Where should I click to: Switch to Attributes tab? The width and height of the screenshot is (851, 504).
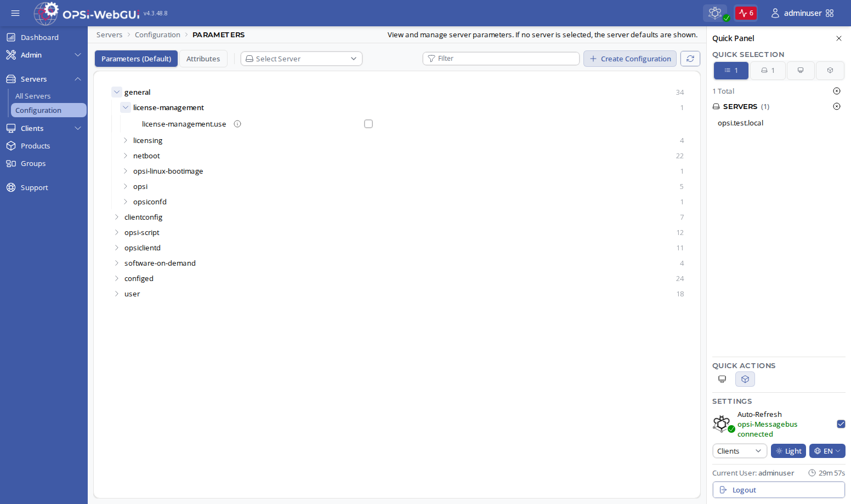203,59
